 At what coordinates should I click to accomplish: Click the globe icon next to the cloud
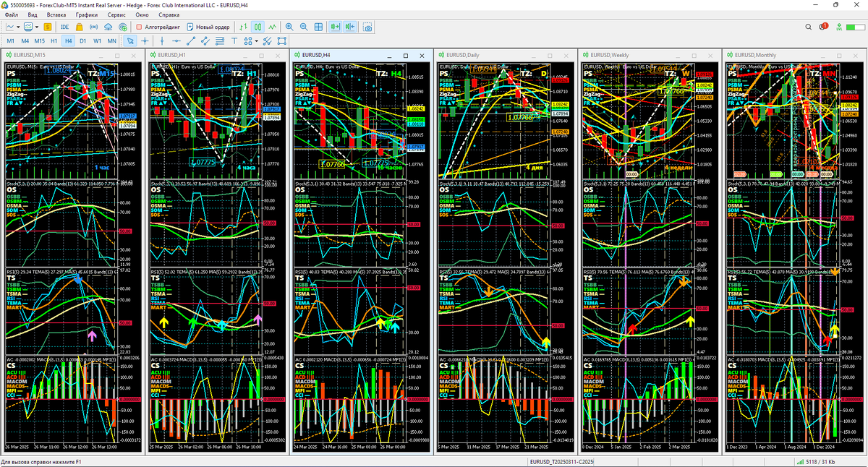click(x=122, y=27)
